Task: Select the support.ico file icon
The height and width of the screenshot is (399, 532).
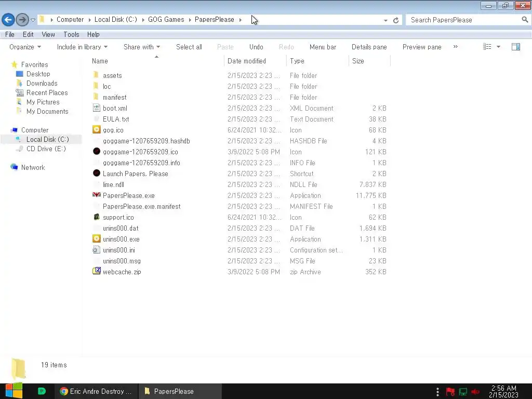Action: pyautogui.click(x=96, y=217)
